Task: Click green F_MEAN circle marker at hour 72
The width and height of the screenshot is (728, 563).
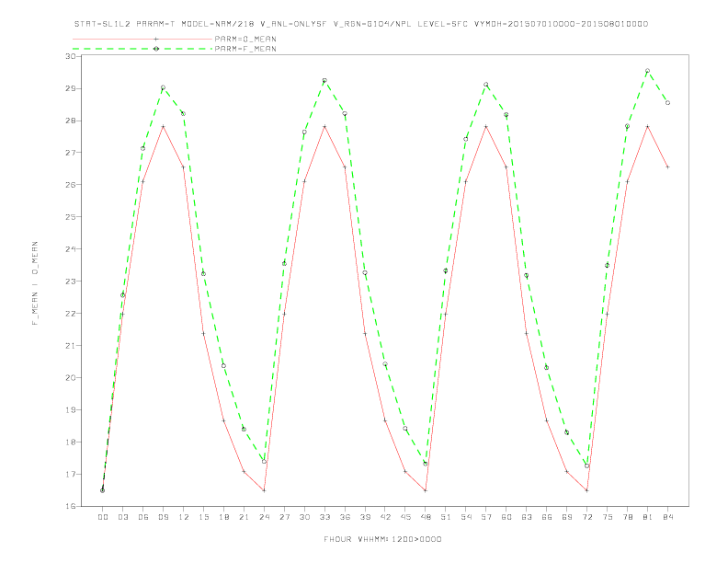Action: pyautogui.click(x=586, y=465)
